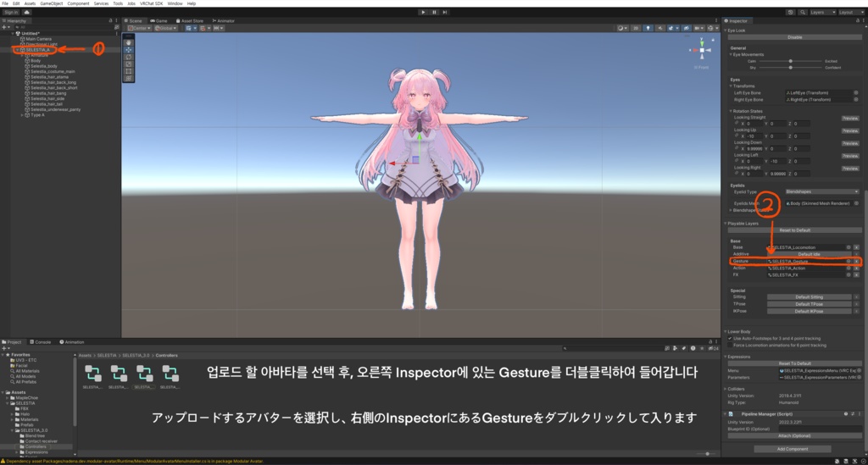Remove FX layer with its X icon
Image resolution: width=868 pixels, height=465 pixels.
[x=856, y=274]
